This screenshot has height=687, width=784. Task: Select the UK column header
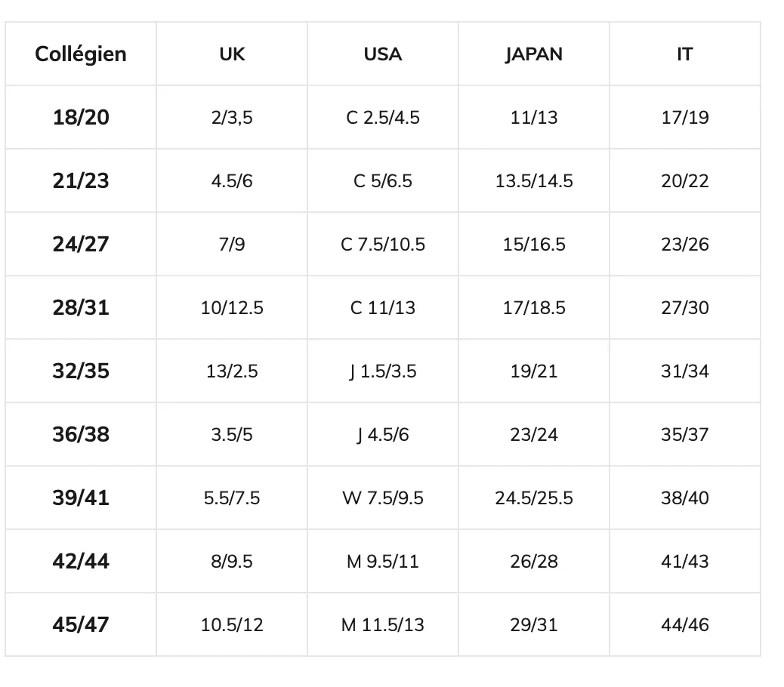pos(232,54)
